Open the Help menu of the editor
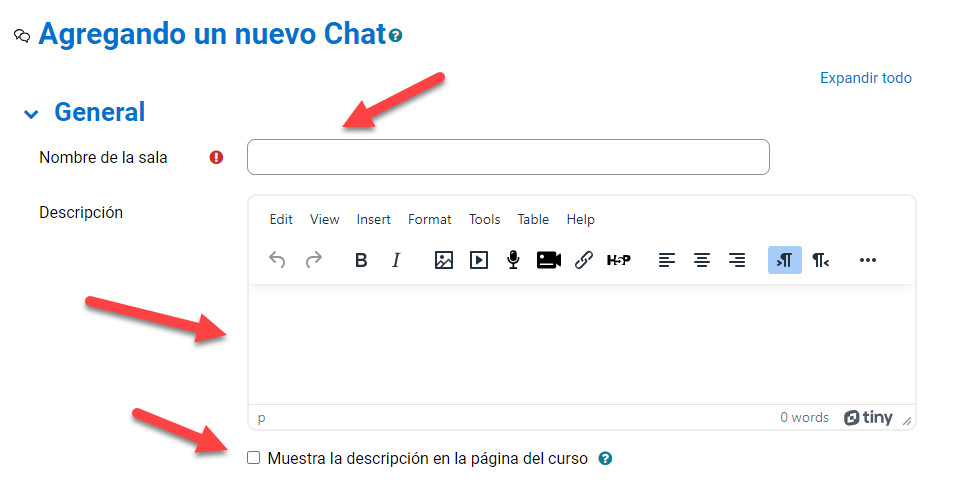959x490 pixels. (x=580, y=219)
